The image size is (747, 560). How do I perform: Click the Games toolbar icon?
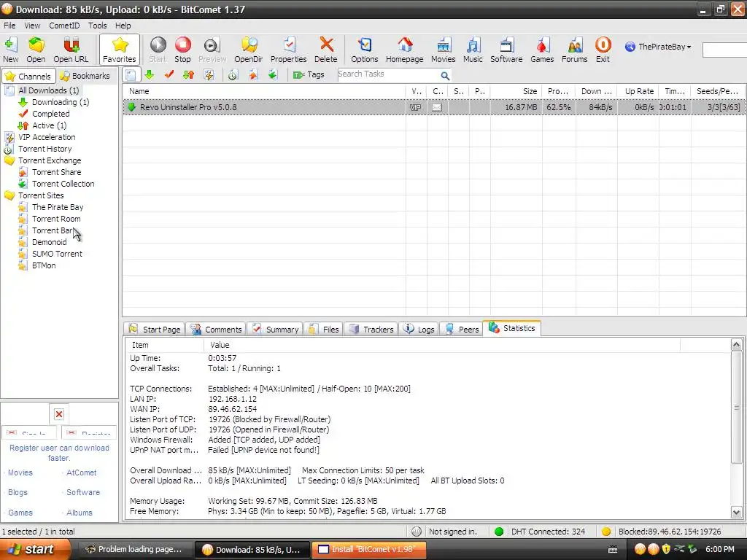(x=542, y=50)
